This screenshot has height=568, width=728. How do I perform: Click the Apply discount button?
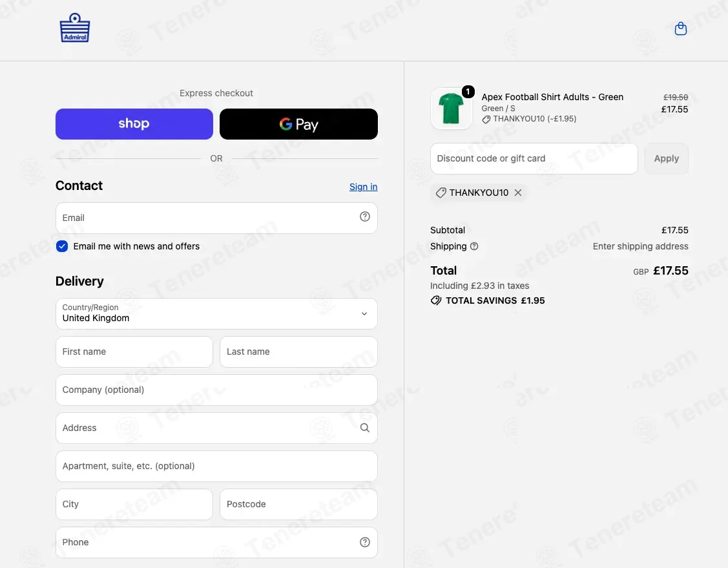(666, 158)
